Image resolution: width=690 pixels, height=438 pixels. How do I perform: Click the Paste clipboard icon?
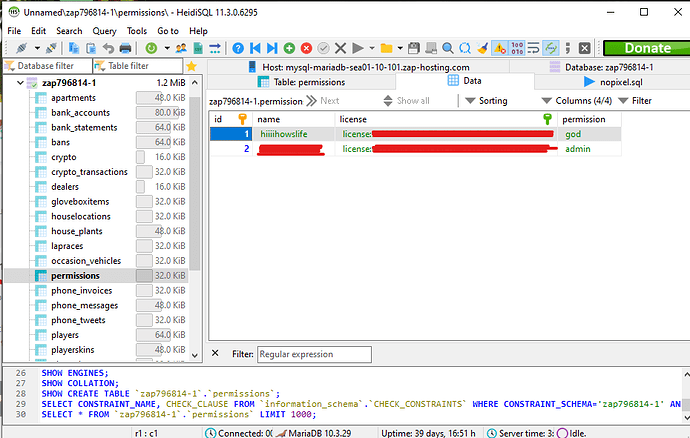click(91, 48)
